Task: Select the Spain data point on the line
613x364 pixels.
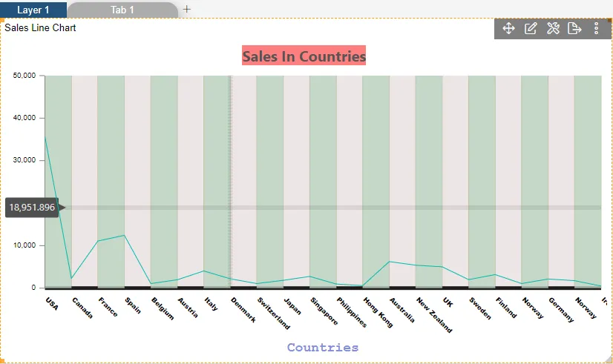Action: click(x=124, y=235)
